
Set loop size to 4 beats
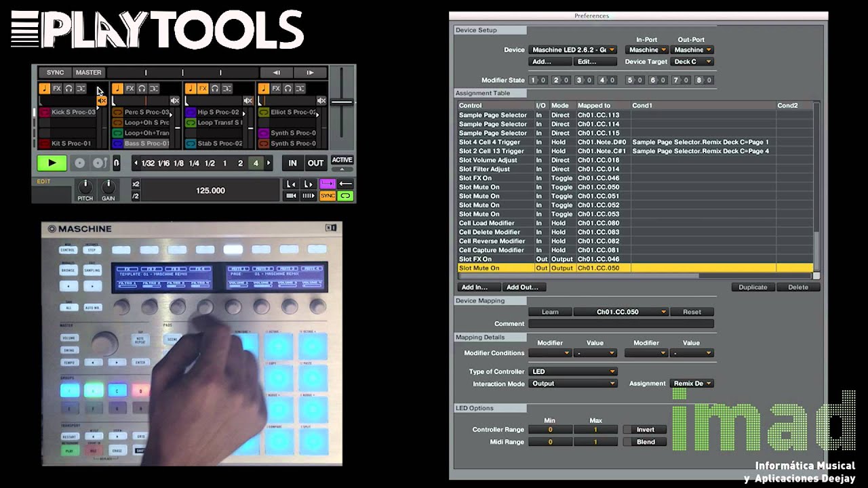[256, 163]
